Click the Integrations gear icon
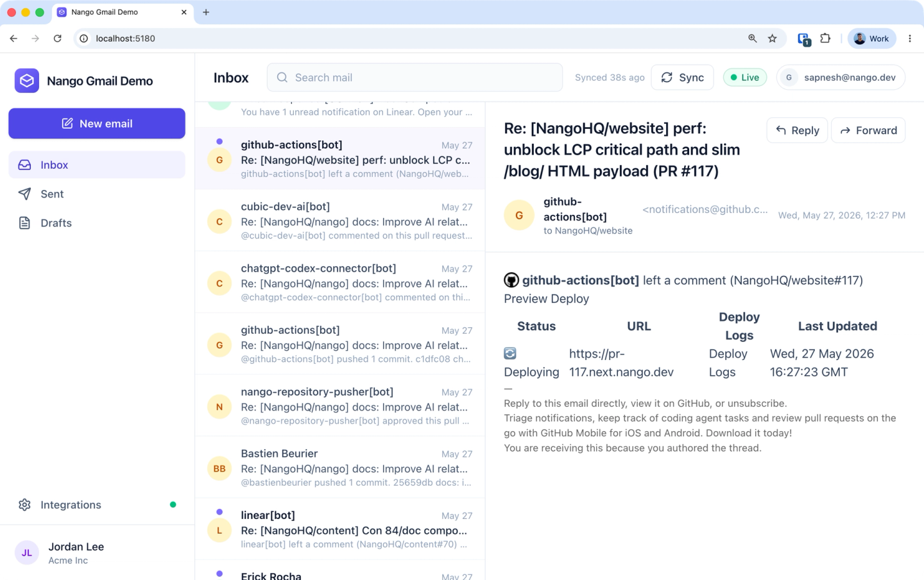 pos(24,505)
